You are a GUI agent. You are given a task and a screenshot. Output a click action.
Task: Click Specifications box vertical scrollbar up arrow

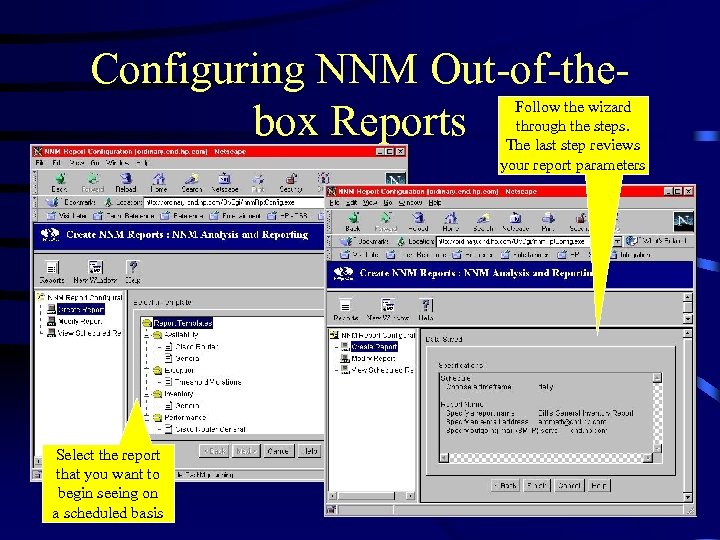(657, 377)
